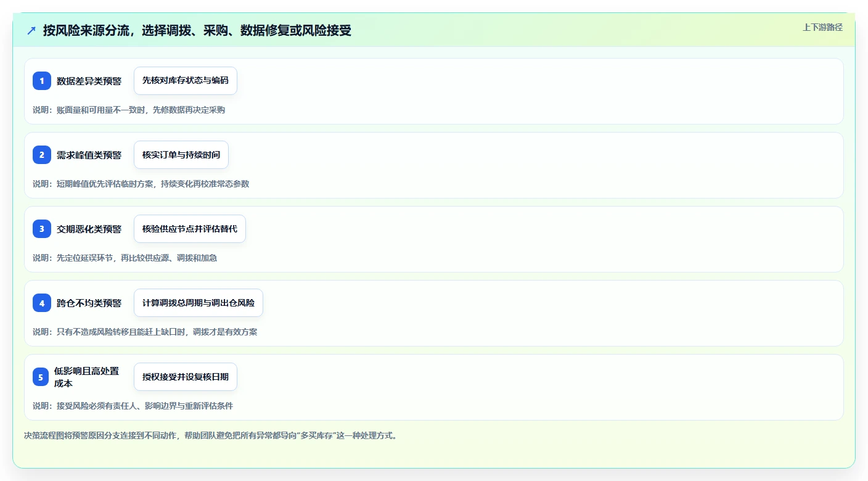Click the note 只有不造成风险转移且能赶上缺口时
The width and height of the screenshot is (868, 481).
pos(145,332)
